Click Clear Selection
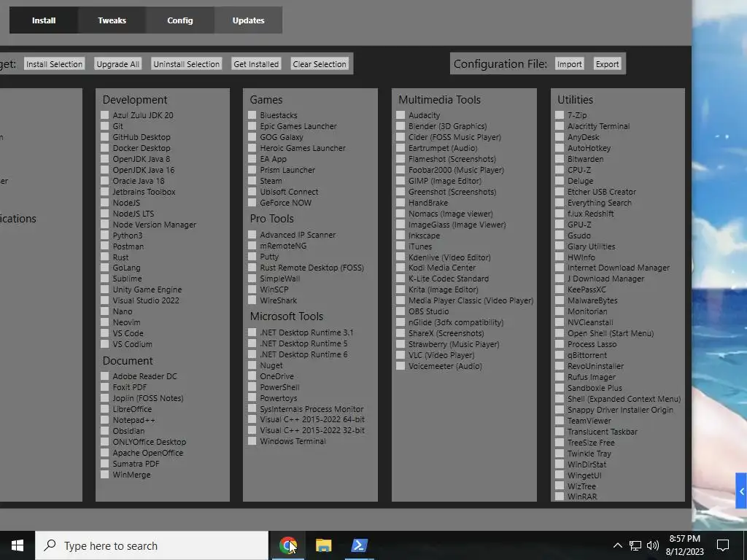Viewport: 747px width, 560px height. pyautogui.click(x=320, y=64)
